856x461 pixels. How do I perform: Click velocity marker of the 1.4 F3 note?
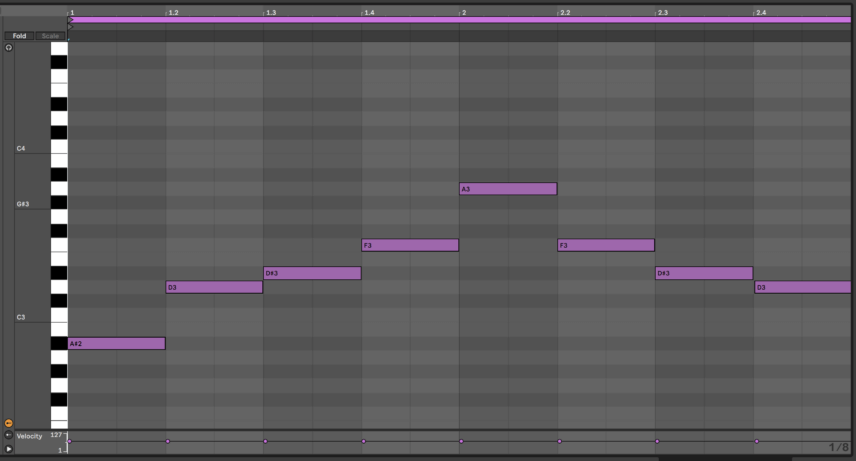tap(364, 441)
